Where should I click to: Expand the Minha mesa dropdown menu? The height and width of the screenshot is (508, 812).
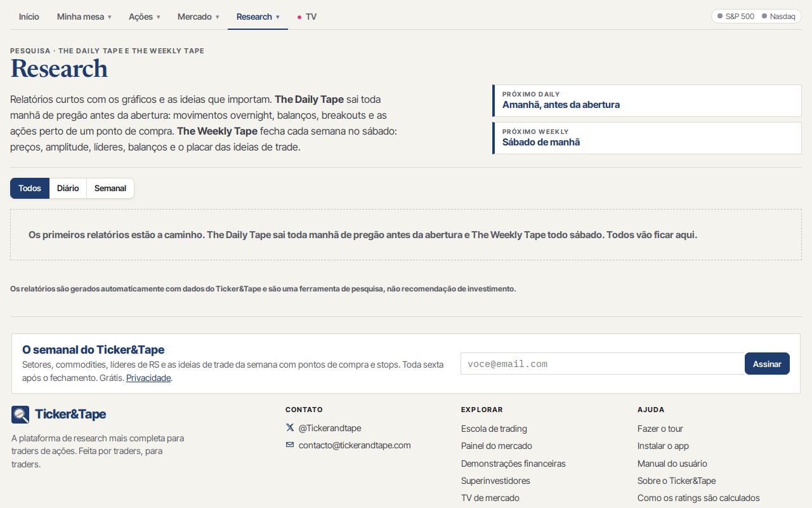[x=84, y=17]
